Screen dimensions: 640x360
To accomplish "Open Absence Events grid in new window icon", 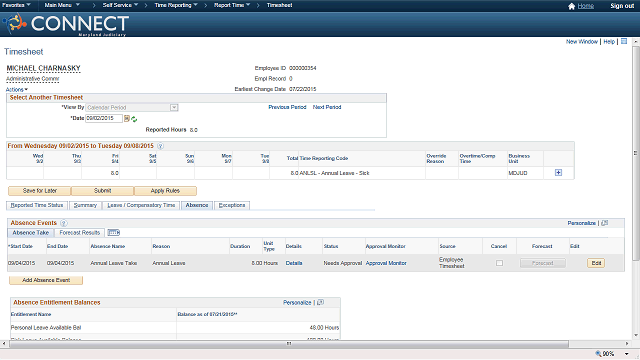I will [604, 223].
